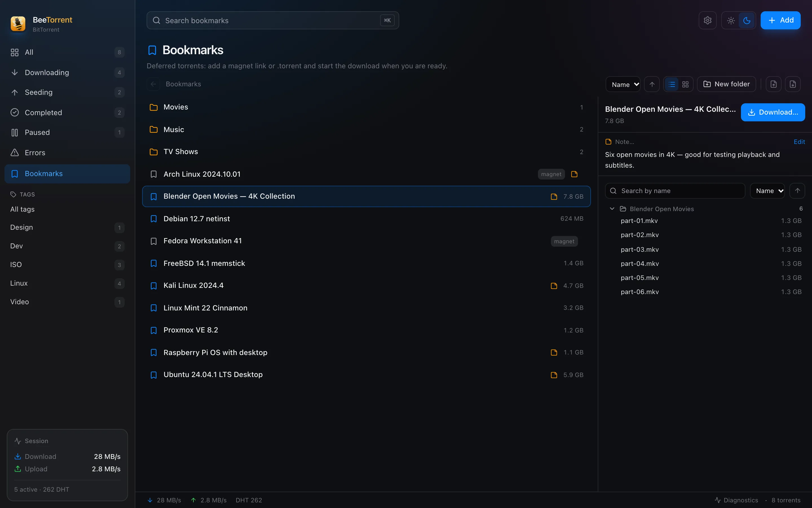
Task: Select part-02.mkv file
Action: [705, 235]
